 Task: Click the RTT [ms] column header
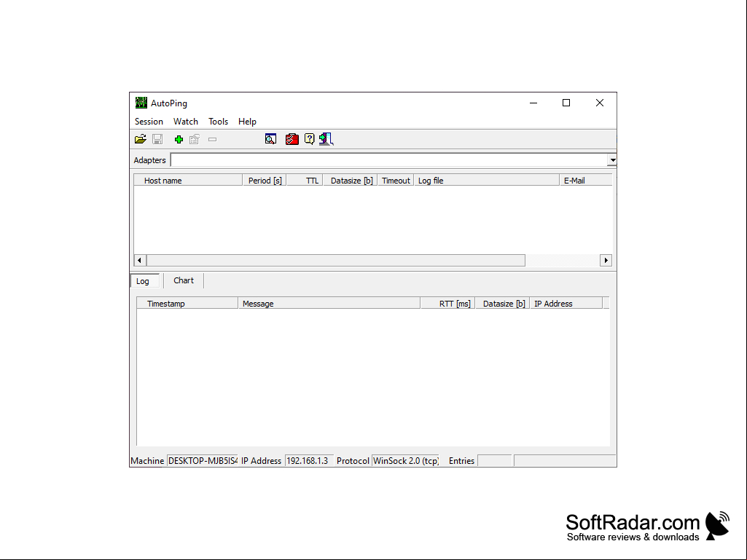point(447,304)
